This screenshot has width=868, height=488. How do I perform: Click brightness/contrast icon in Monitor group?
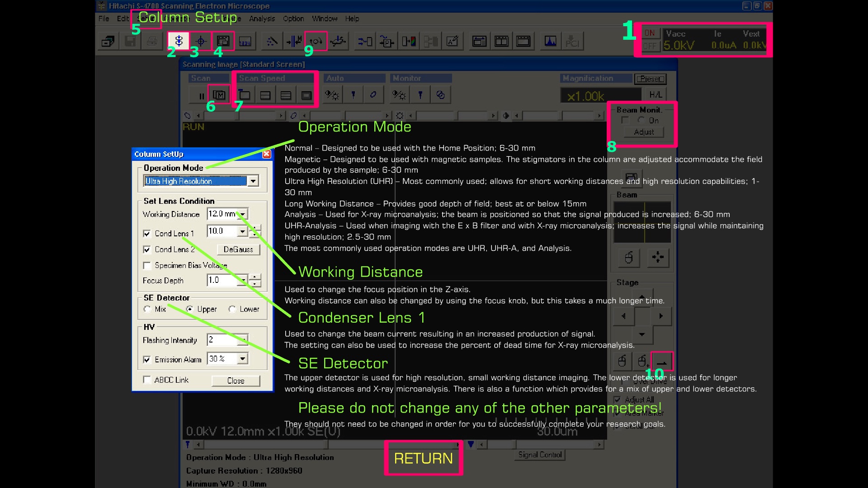399,95
